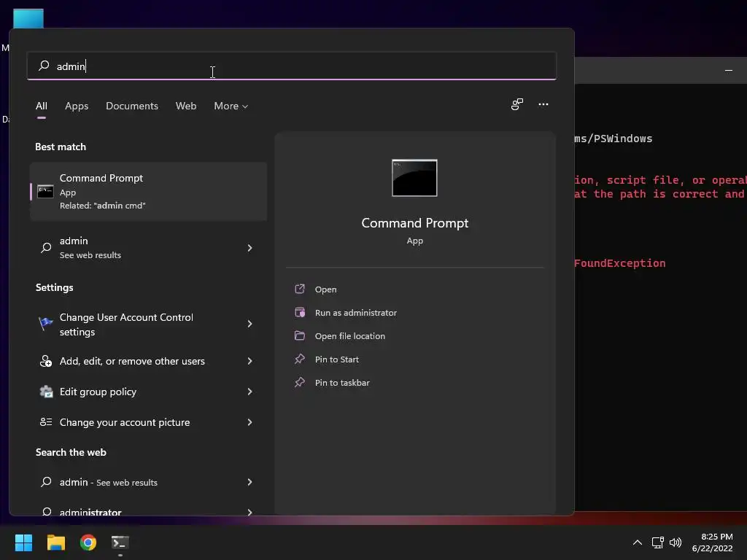The width and height of the screenshot is (747, 560).
Task: Open Change User Account Control settings
Action: point(149,324)
